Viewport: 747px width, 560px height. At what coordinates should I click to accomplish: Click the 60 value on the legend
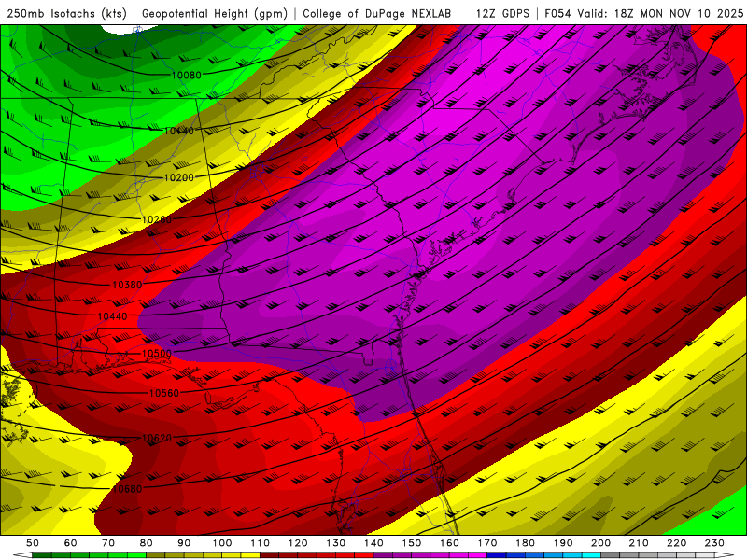coord(71,543)
